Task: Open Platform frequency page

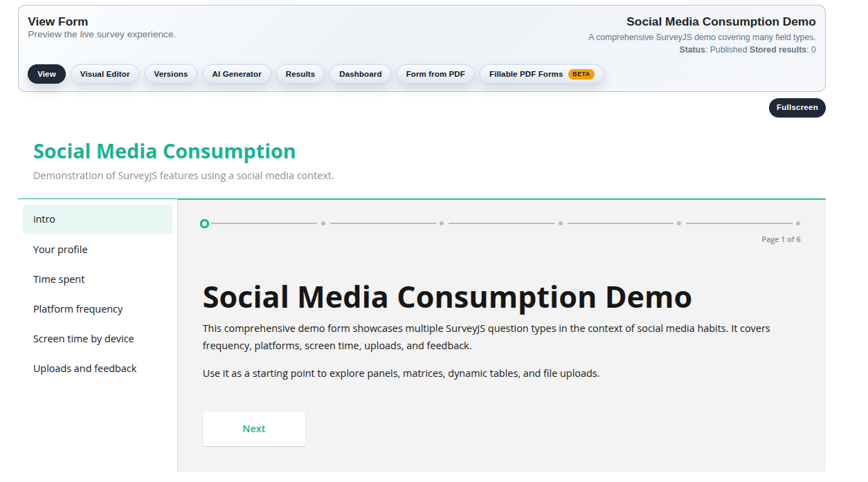Action: tap(78, 309)
